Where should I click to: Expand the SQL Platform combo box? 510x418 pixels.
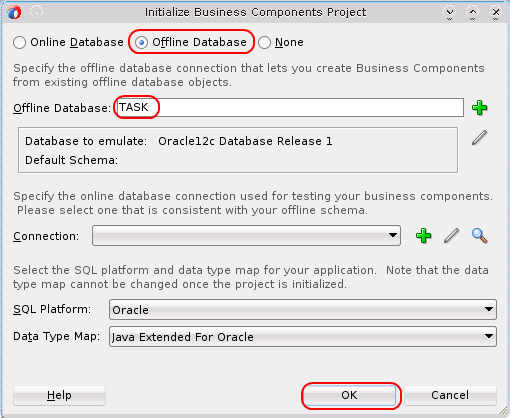coord(303,310)
